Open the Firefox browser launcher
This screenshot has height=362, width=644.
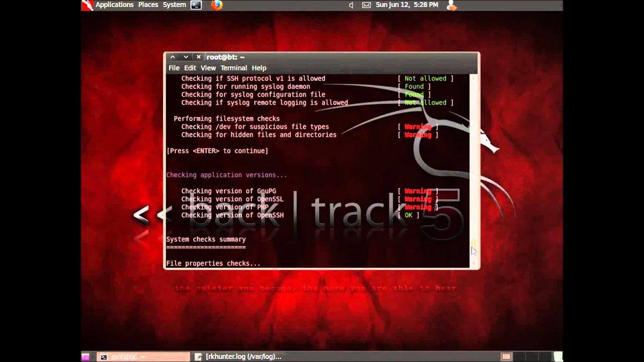point(216,5)
